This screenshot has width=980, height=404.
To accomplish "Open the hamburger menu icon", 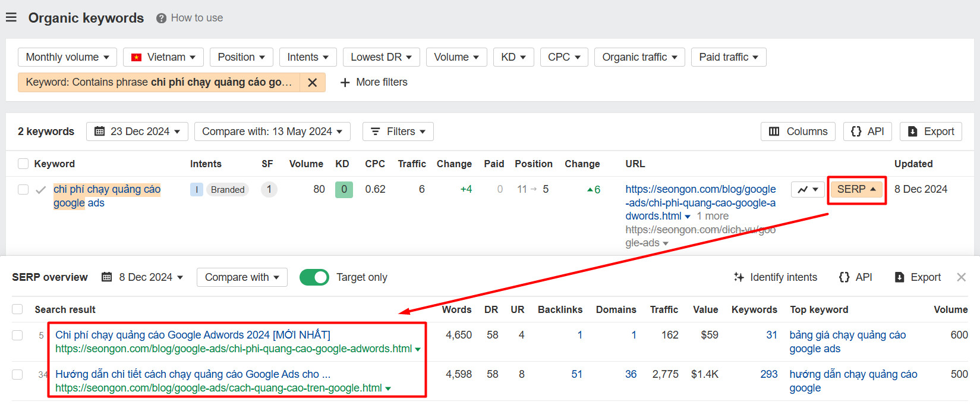I will 11,18.
